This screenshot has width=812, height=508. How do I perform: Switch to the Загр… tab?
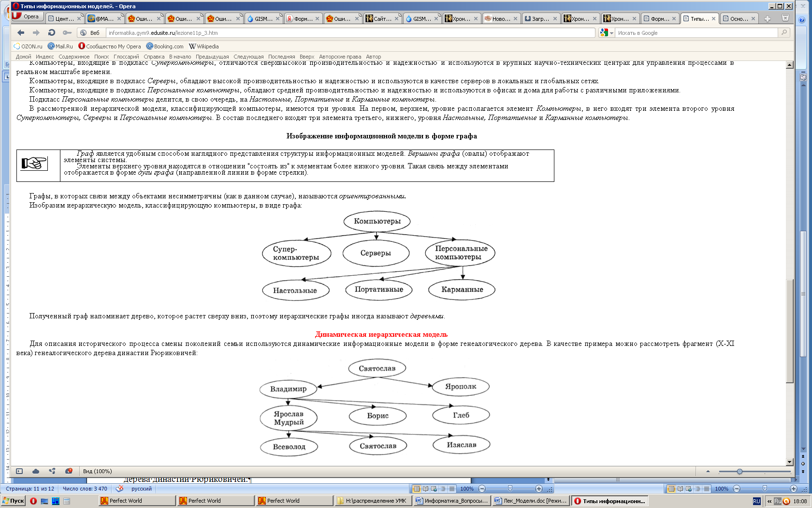tap(540, 18)
